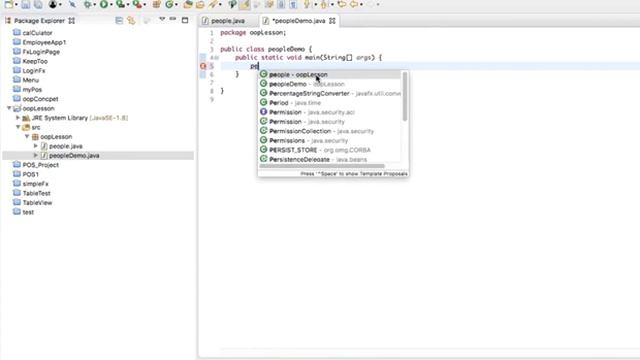640x360 pixels.
Task: Open the Package Explorer View Menu triangle
Action: [x=162, y=19]
